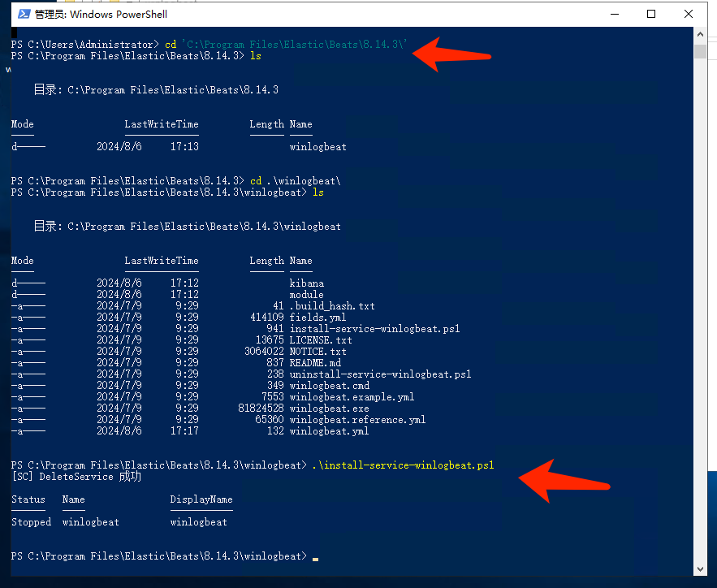Click the module directory entry
717x588 pixels.
306,295
